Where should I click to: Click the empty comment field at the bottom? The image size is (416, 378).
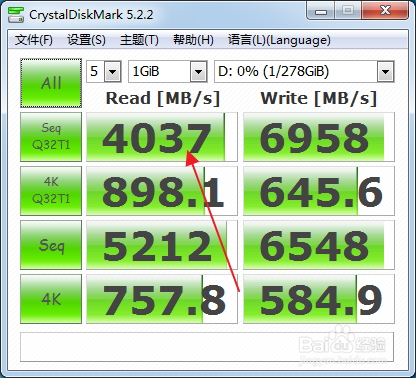point(207,347)
